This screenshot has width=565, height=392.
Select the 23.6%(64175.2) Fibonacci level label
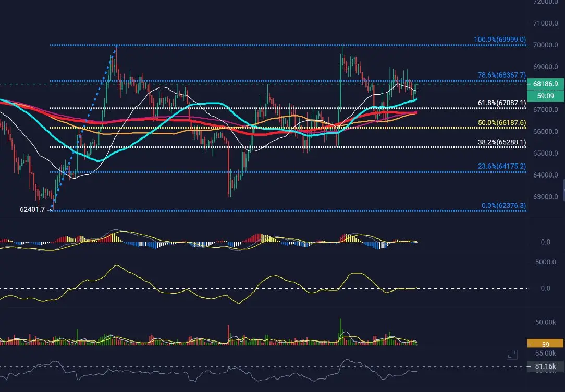click(501, 166)
